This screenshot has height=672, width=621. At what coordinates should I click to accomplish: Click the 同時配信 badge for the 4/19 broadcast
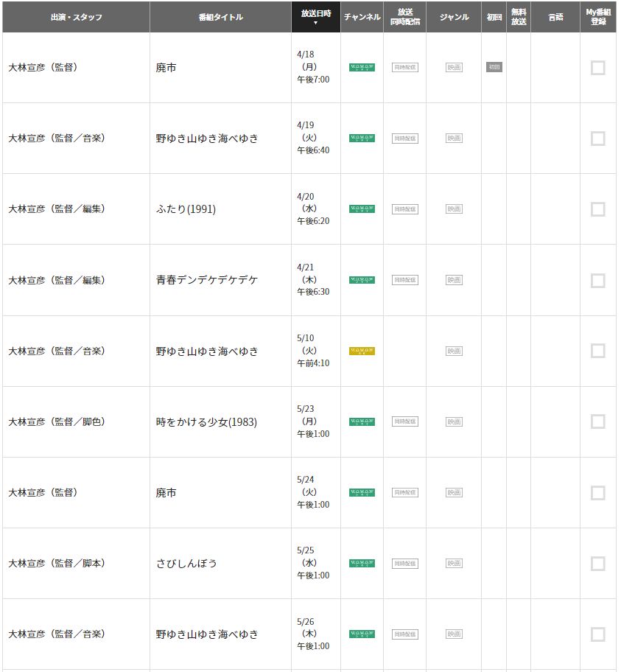(404, 139)
